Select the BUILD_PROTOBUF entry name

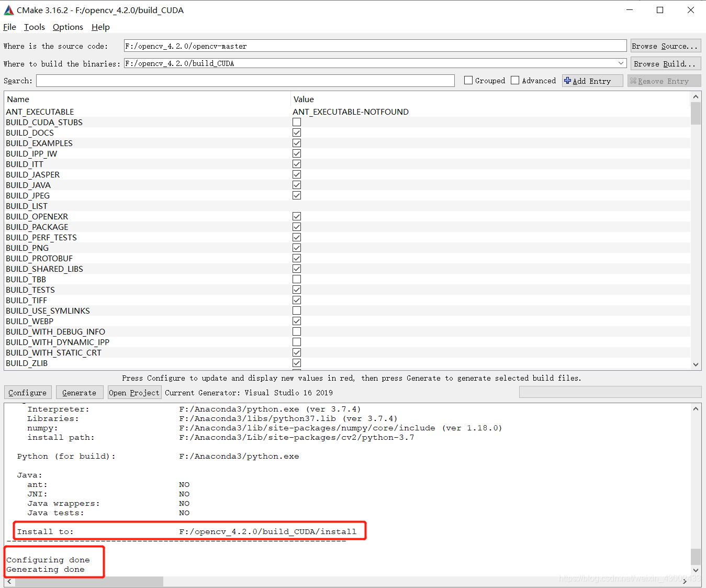click(39, 258)
